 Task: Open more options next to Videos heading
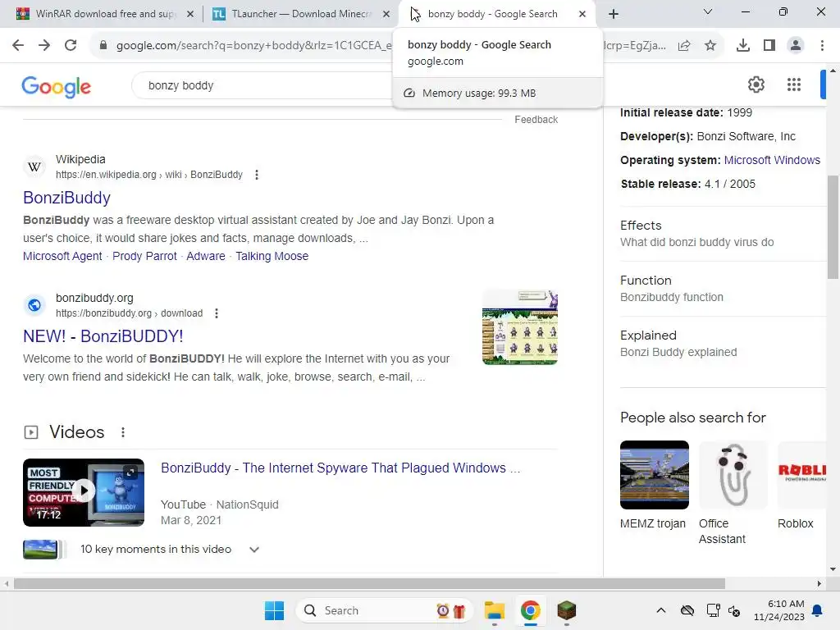coord(123,432)
